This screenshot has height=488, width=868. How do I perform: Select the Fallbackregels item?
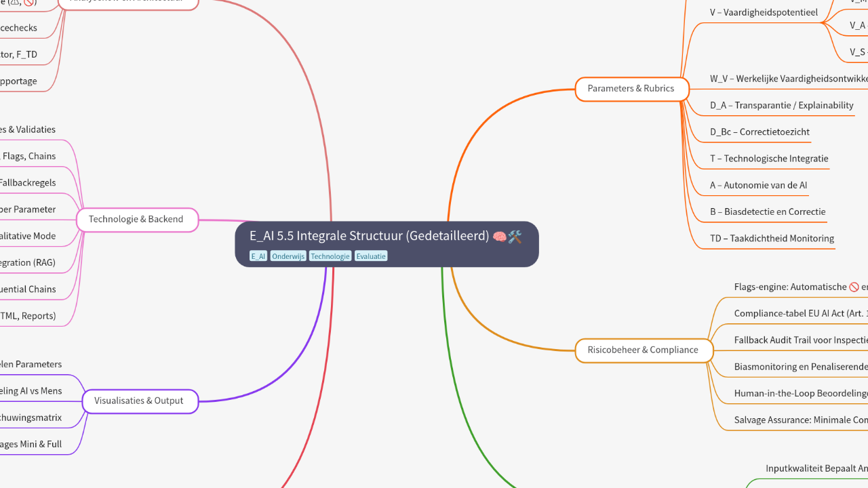(28, 183)
